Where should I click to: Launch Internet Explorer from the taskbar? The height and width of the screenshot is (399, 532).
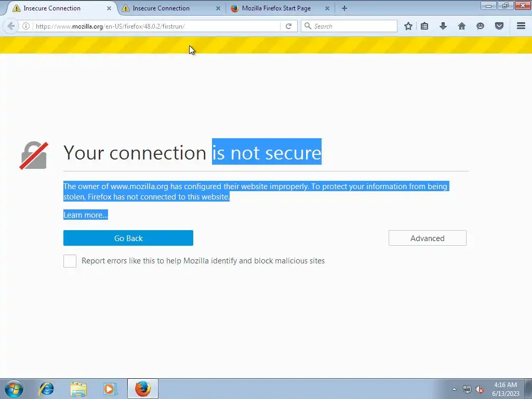(46, 389)
